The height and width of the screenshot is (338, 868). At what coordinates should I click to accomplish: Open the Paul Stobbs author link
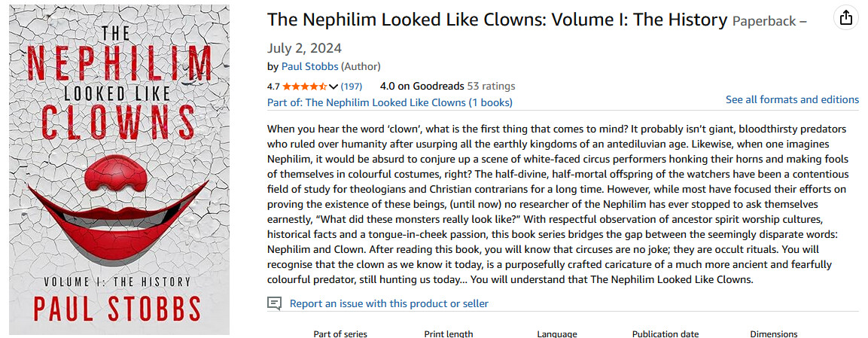pyautogui.click(x=309, y=66)
